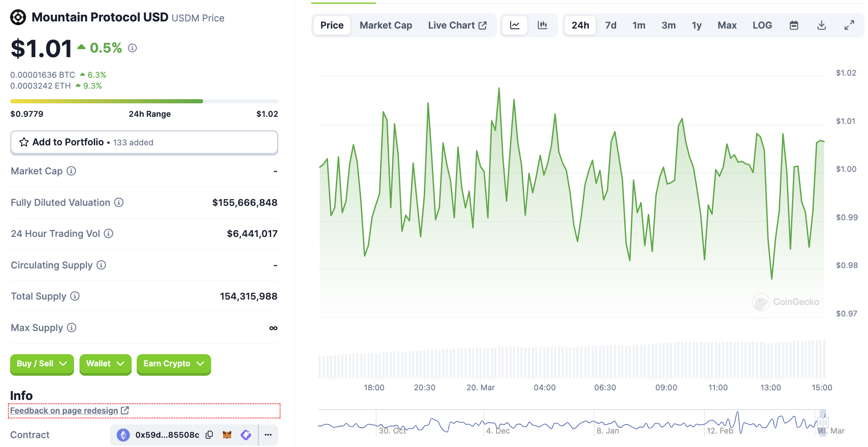Image resolution: width=868 pixels, height=447 pixels.
Task: Click the MetaMask fox icon
Action: click(227, 435)
